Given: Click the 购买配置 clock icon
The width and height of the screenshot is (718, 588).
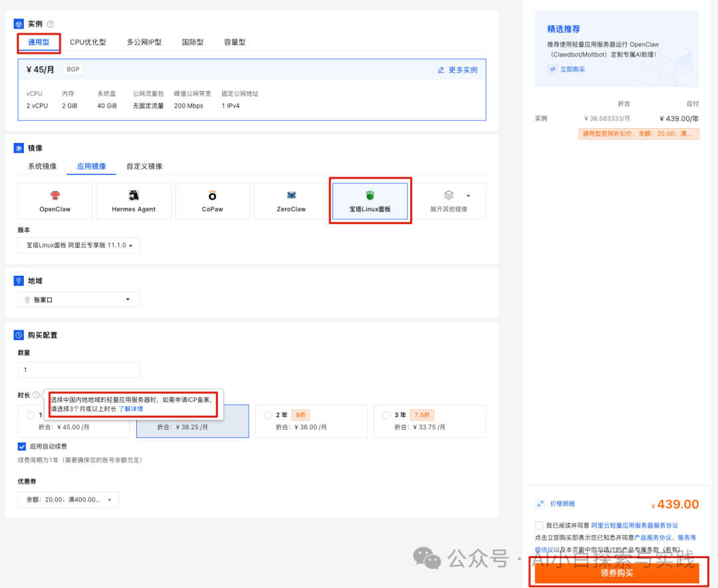Looking at the screenshot, I should pyautogui.click(x=19, y=335).
